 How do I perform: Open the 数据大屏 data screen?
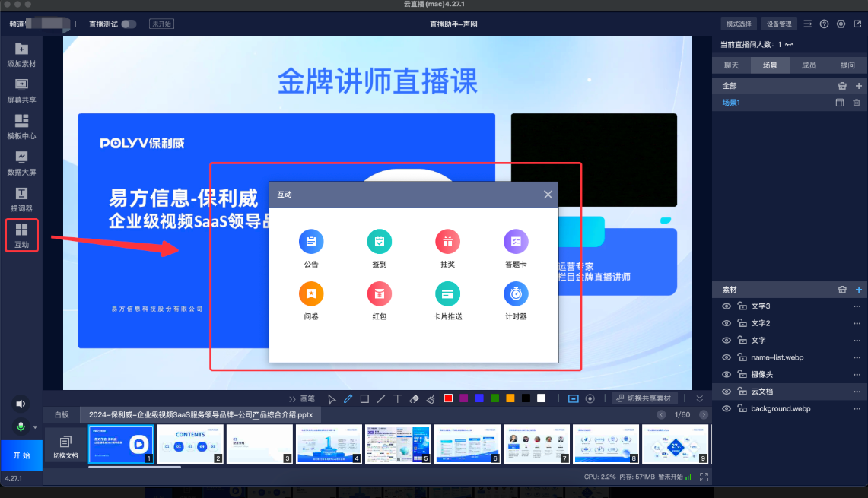21,163
